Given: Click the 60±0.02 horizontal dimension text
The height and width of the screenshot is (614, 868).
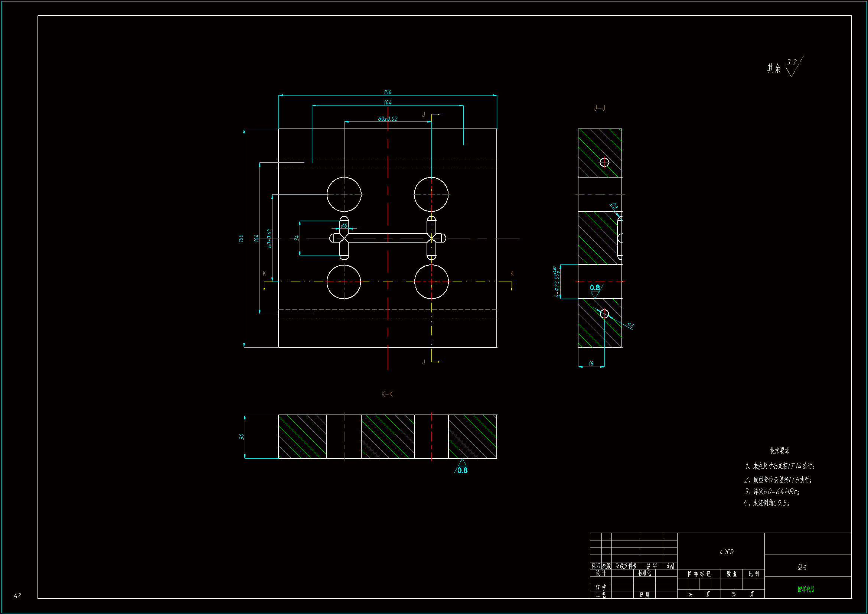Looking at the screenshot, I should (388, 119).
